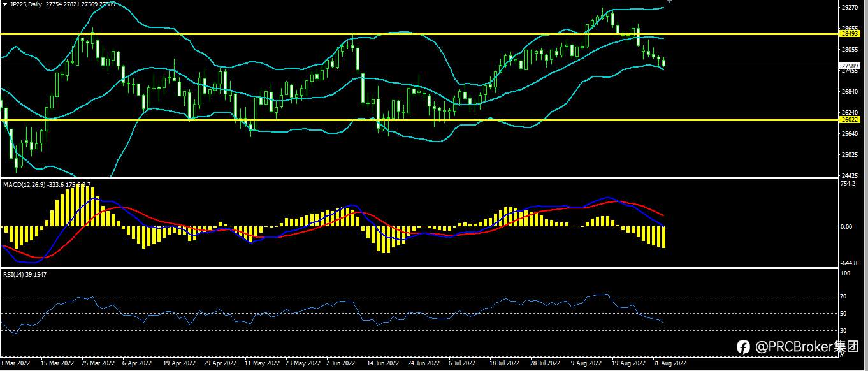Viewport: 868px width, 371px height.
Task: Click the 28055 price scale label
Action: (850, 49)
